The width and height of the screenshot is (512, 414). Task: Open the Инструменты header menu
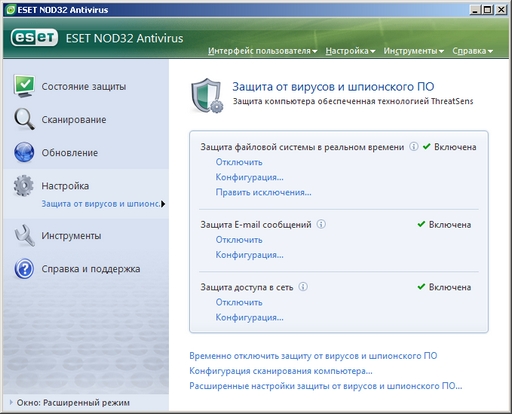click(x=414, y=51)
